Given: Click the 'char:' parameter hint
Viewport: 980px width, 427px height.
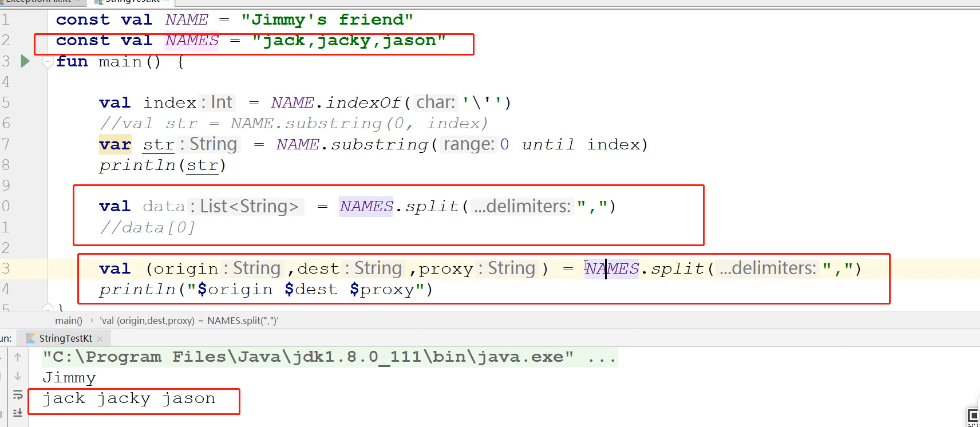Looking at the screenshot, I should pos(436,102).
